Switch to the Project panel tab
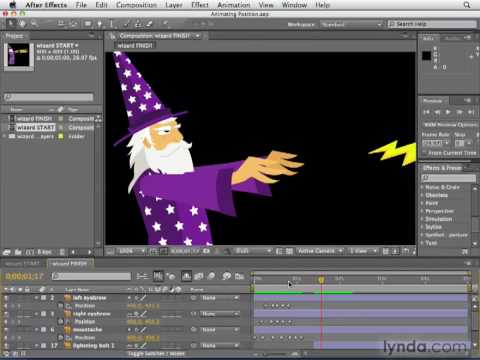Image resolution: width=480 pixels, height=360 pixels. point(14,36)
